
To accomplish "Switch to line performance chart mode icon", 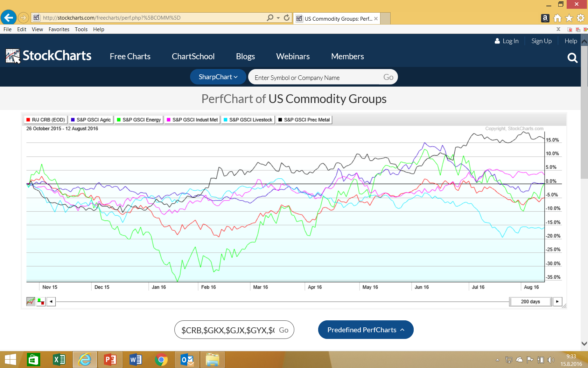I will [31, 301].
